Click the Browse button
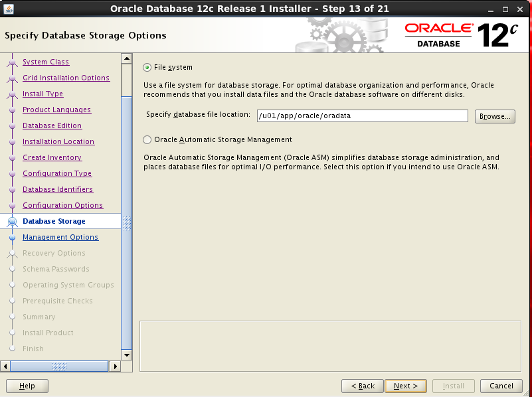The image size is (532, 397). click(495, 116)
